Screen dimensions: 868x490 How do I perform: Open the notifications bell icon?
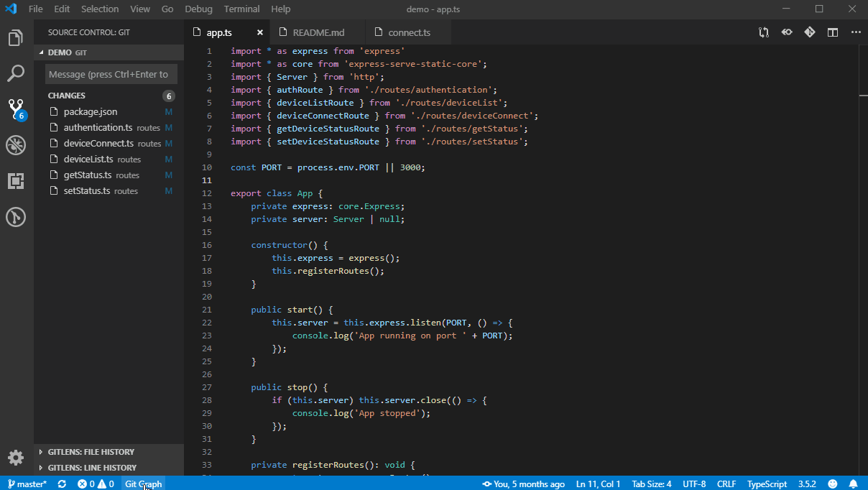(853, 484)
